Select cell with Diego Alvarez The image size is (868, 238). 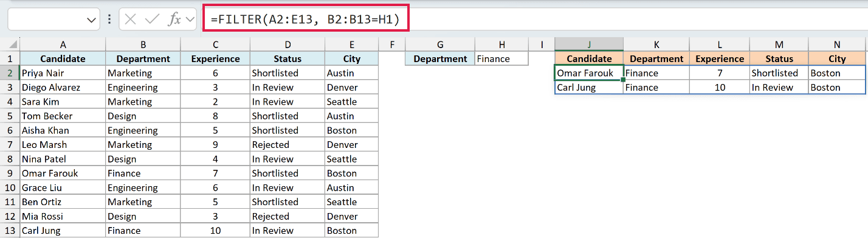coord(63,87)
